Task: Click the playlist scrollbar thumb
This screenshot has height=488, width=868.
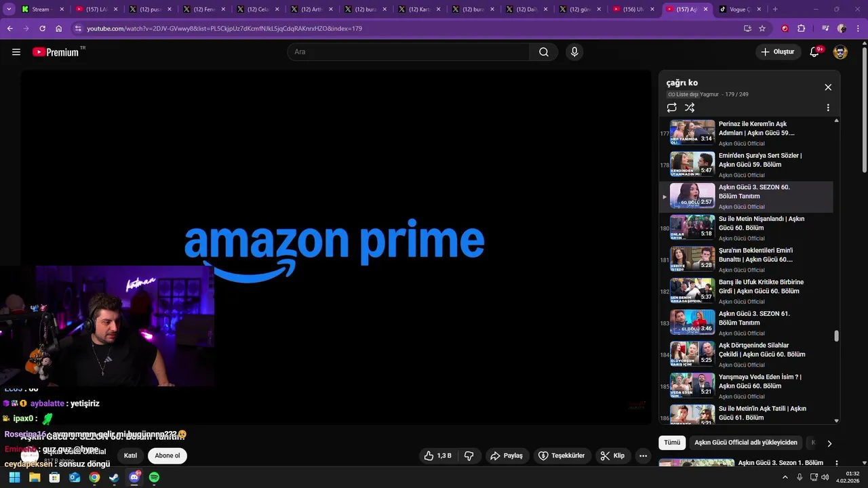Action: 836,335
